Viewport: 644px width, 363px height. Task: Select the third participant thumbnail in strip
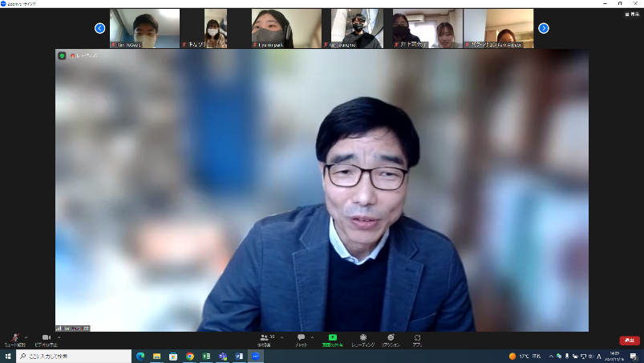286,28
